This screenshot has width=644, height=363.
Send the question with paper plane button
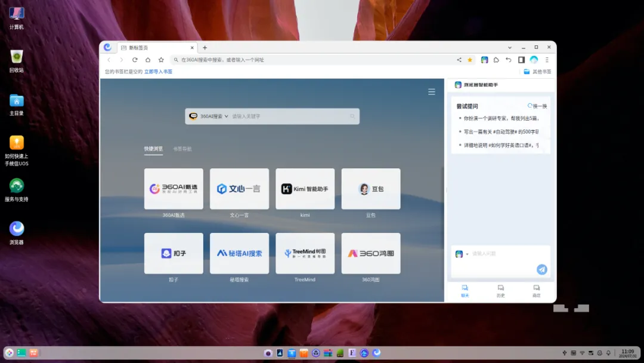tap(541, 269)
